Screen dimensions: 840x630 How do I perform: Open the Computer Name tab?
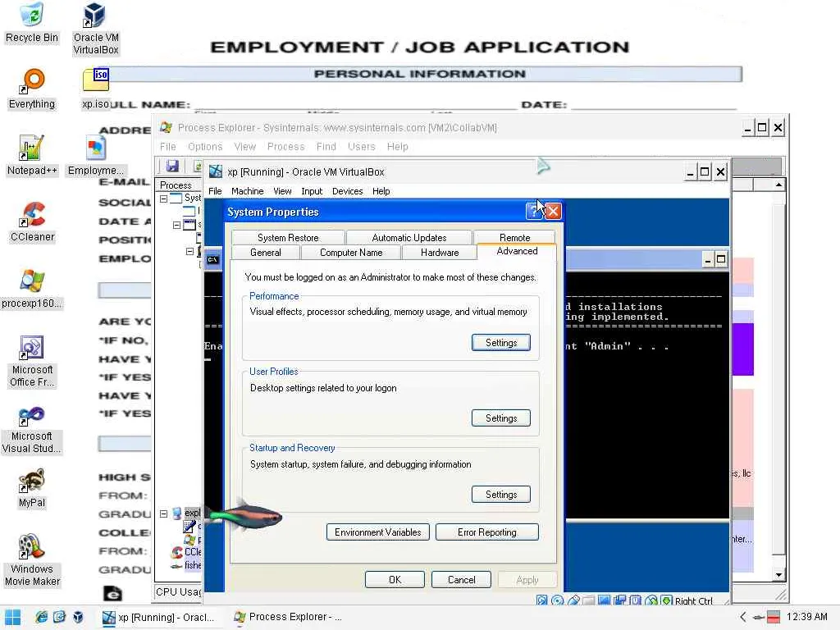pyautogui.click(x=351, y=253)
